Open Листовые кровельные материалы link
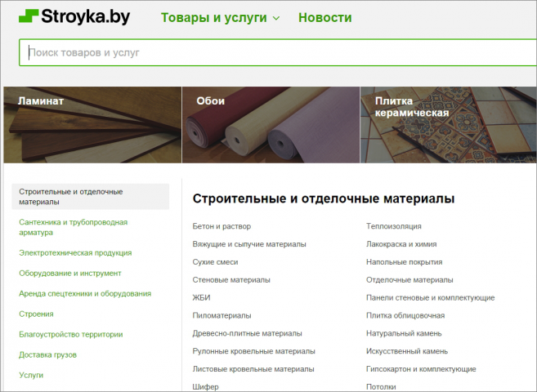Image resolution: width=537 pixels, height=392 pixels. click(253, 369)
